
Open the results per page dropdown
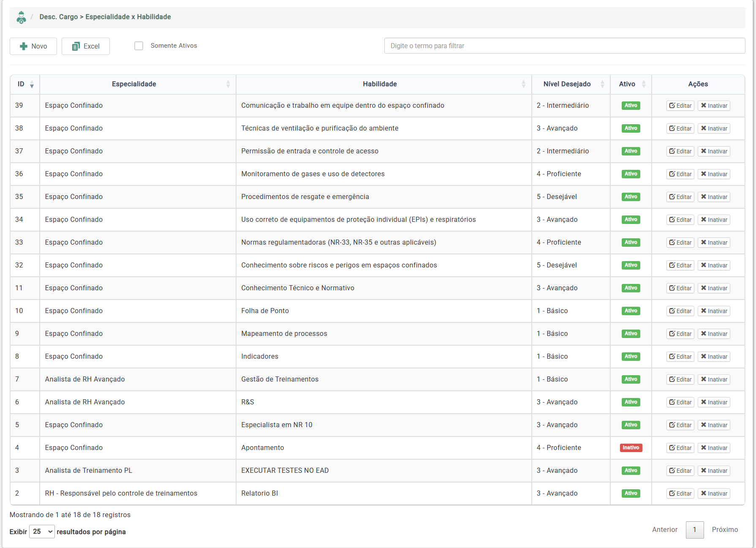click(x=42, y=532)
